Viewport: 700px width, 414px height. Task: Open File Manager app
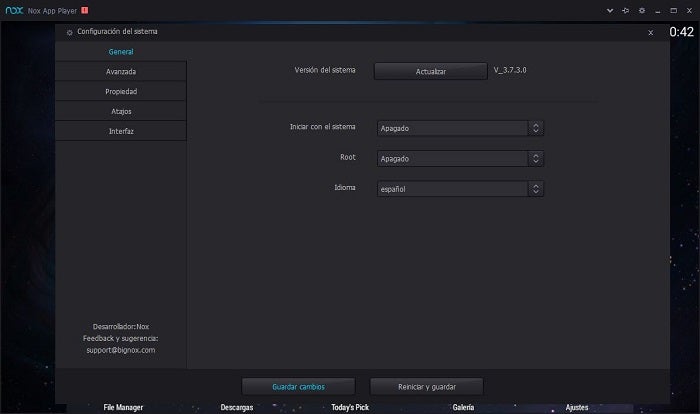click(x=123, y=407)
